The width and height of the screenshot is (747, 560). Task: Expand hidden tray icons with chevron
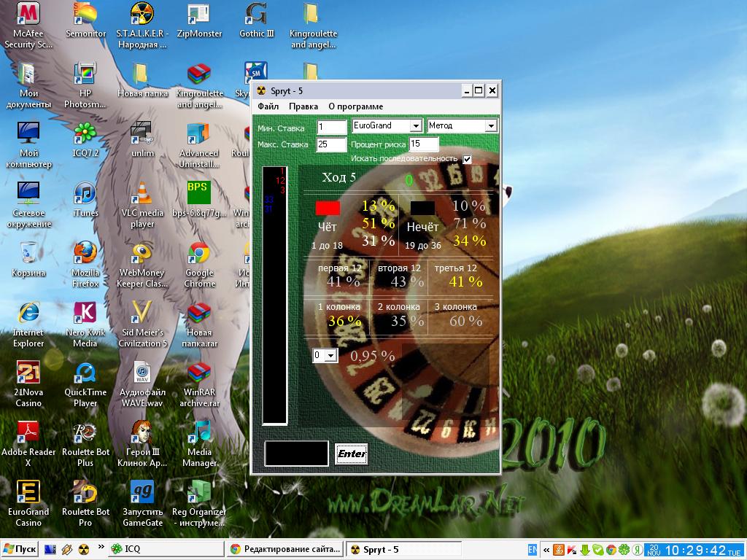(x=546, y=550)
